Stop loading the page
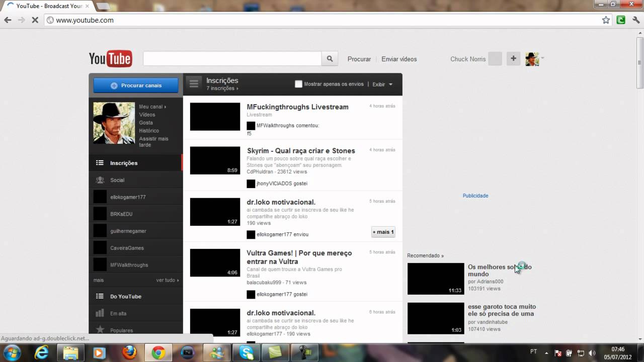644x362 pixels. tap(35, 20)
